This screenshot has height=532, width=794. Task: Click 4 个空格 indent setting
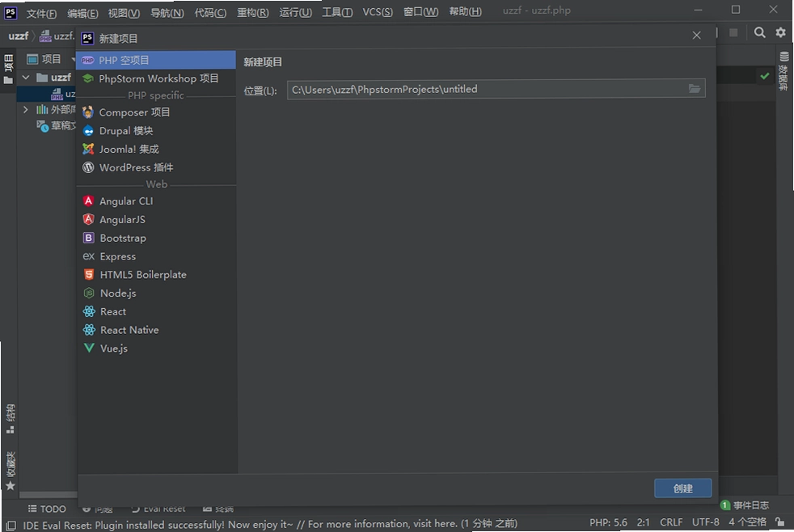[x=747, y=521]
